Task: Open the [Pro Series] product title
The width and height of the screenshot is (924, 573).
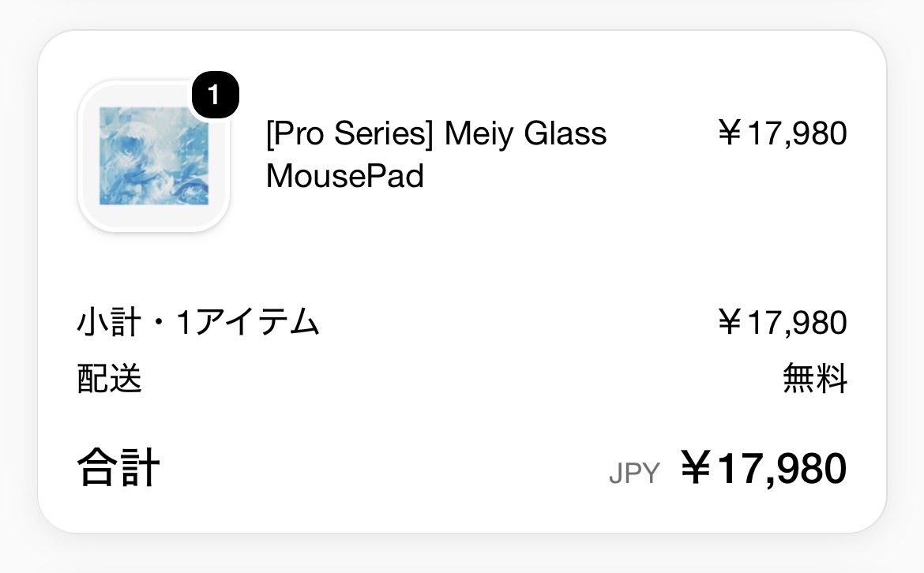Action: point(436,154)
